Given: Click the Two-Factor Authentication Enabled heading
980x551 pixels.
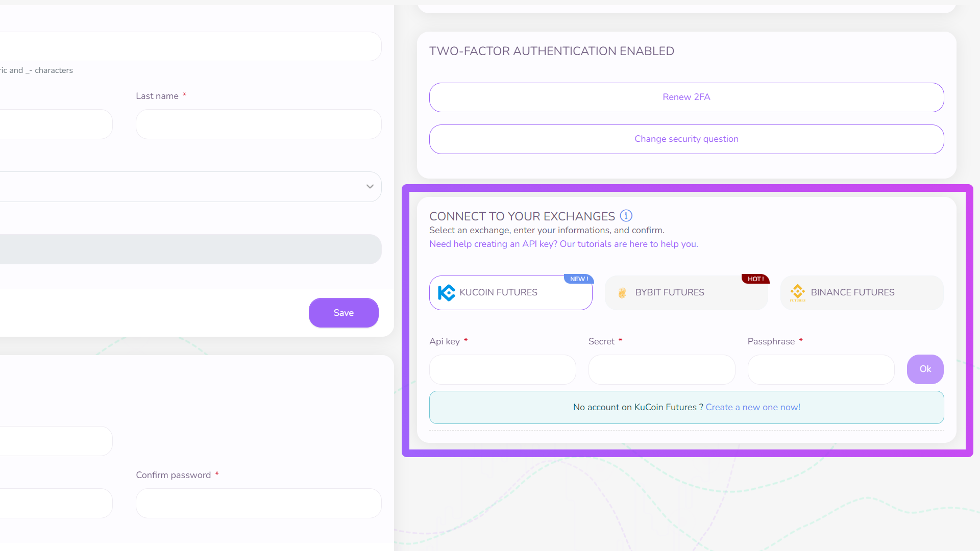Looking at the screenshot, I should click(551, 51).
